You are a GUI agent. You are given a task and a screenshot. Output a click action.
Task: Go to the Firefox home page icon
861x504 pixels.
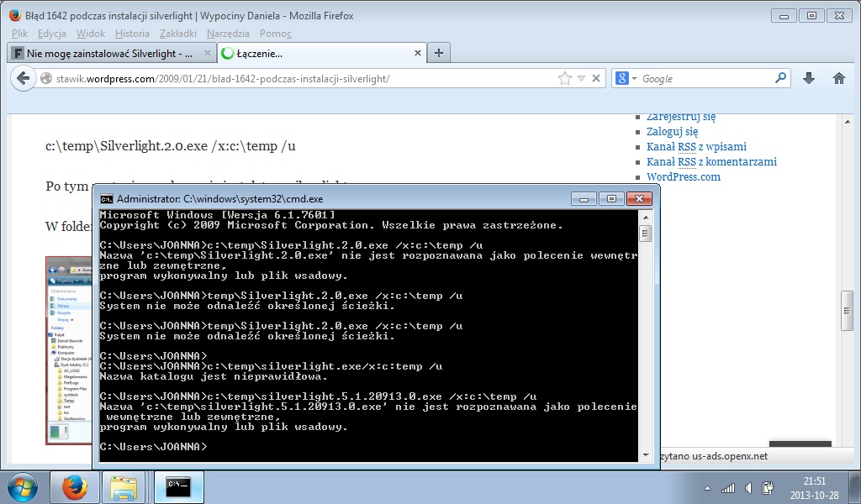pos(838,78)
